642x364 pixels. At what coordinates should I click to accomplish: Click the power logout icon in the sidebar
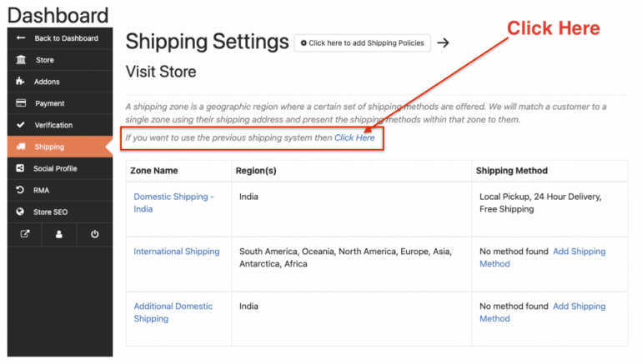click(94, 234)
